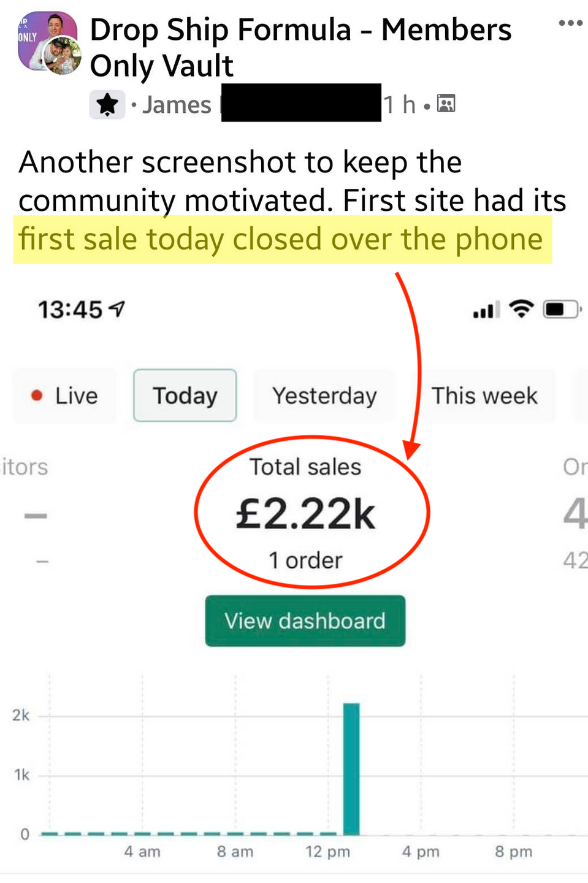Click the group members privacy icon
This screenshot has height=883, width=588.
[x=446, y=104]
